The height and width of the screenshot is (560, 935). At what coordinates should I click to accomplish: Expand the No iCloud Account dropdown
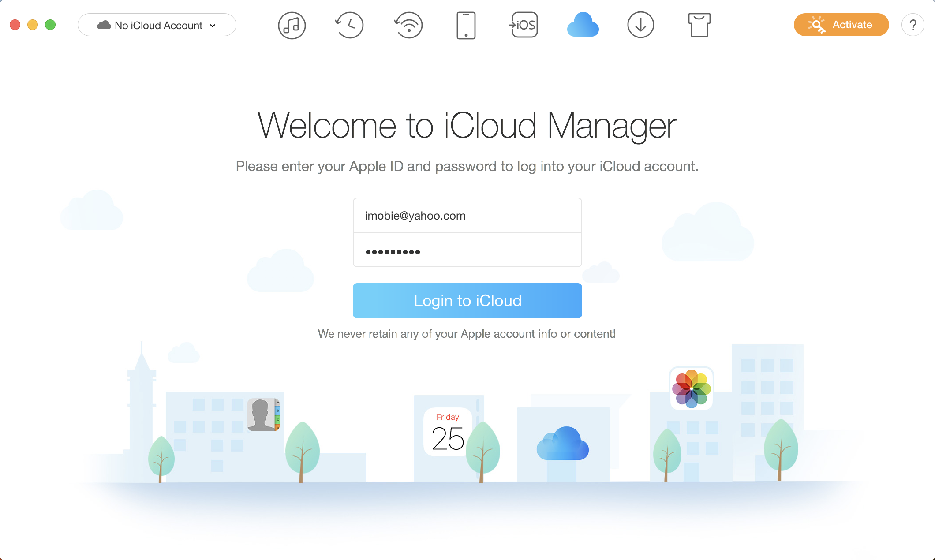pos(157,25)
